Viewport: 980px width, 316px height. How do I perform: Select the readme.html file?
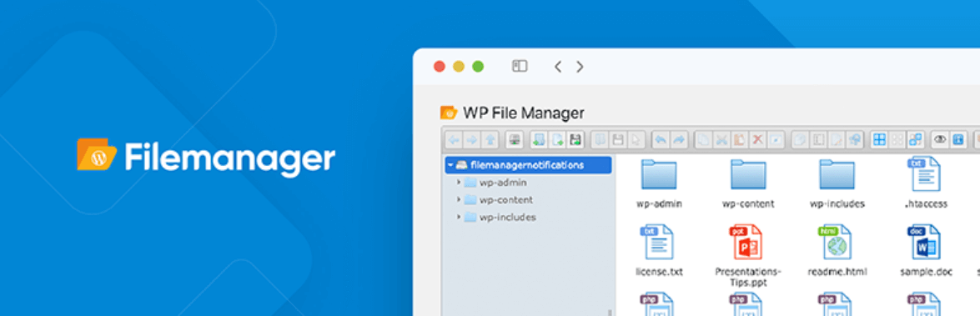(837, 250)
